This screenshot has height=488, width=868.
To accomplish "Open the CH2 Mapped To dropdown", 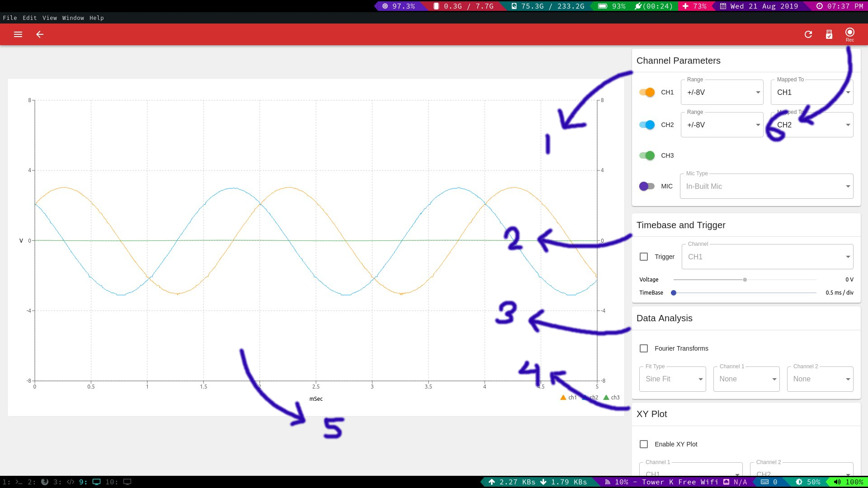I will click(x=812, y=125).
